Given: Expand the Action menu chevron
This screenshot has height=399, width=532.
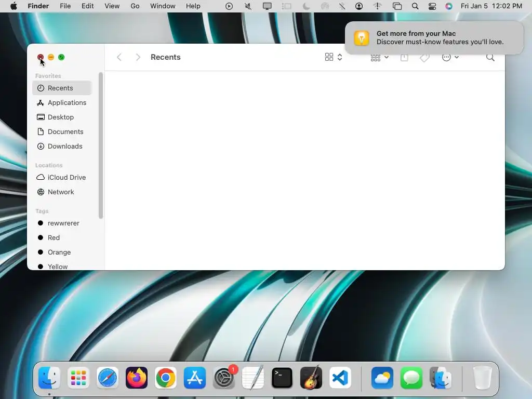Looking at the screenshot, I should click(457, 57).
